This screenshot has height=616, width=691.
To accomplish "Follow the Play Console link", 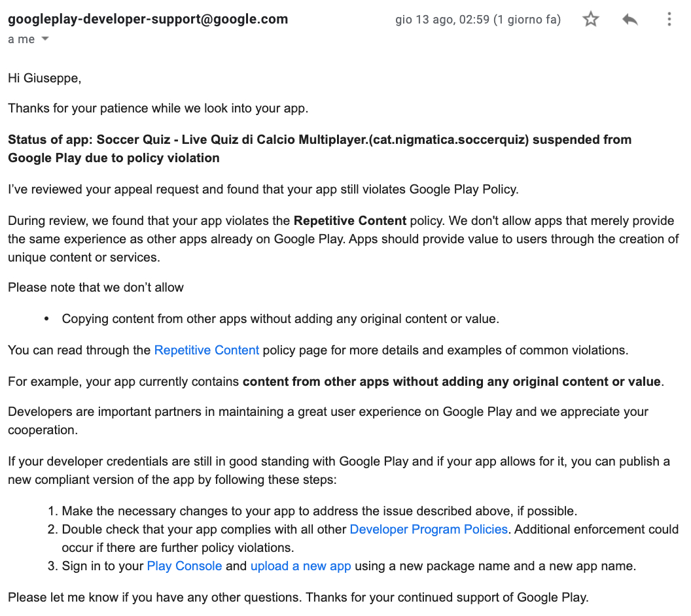I will pyautogui.click(x=185, y=566).
